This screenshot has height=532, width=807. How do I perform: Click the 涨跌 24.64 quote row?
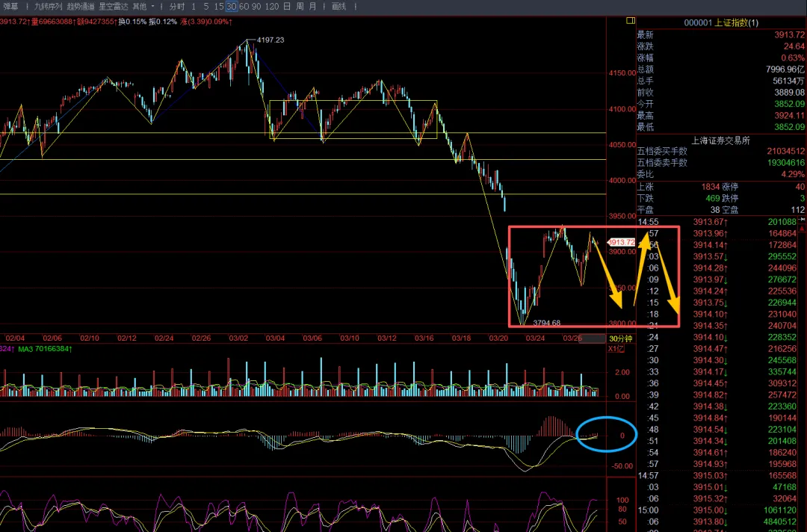pos(720,46)
